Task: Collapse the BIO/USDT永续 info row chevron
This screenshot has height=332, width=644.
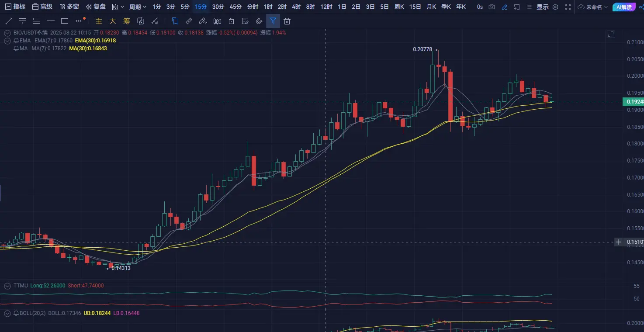Action: tap(7, 33)
